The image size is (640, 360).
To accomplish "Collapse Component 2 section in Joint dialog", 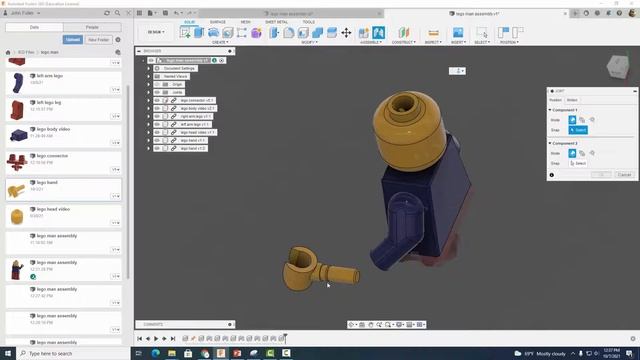I will coord(550,144).
